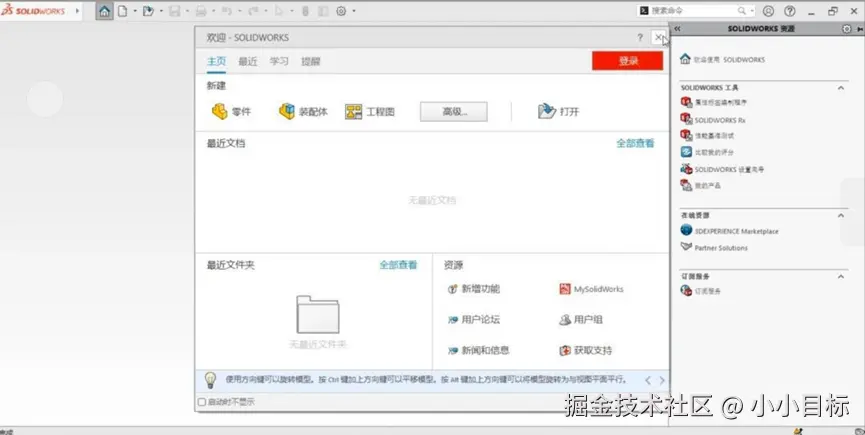
Task: Click the Home welcome icon in the toolbar
Action: coord(104,11)
